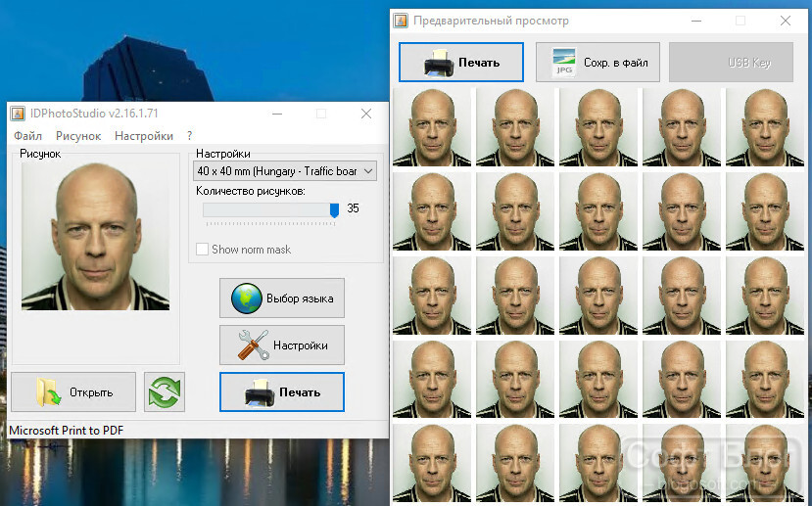Image resolution: width=812 pixels, height=506 pixels.
Task: Click the folder icon on Открыть button
Action: [x=48, y=392]
